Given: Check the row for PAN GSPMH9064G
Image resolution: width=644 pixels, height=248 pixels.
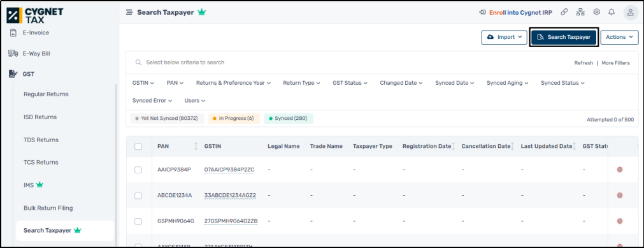Looking at the screenshot, I should click(138, 221).
